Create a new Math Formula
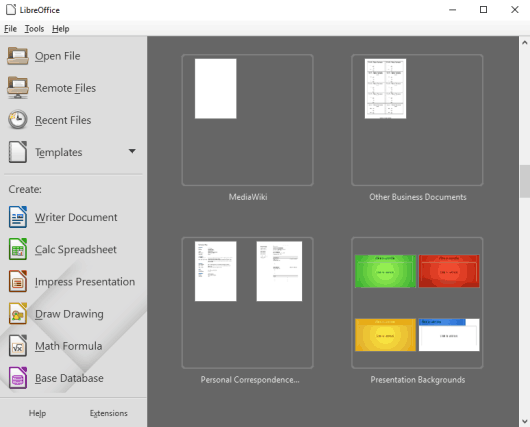Screen dimensions: 530x427 [69, 346]
